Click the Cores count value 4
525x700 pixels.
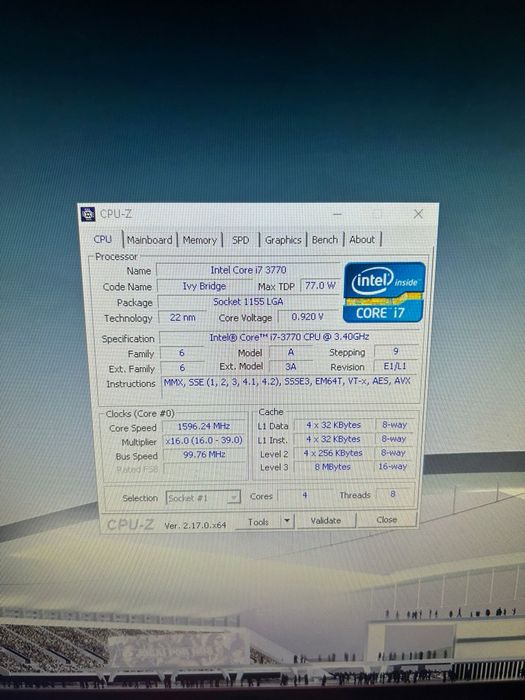[304, 495]
